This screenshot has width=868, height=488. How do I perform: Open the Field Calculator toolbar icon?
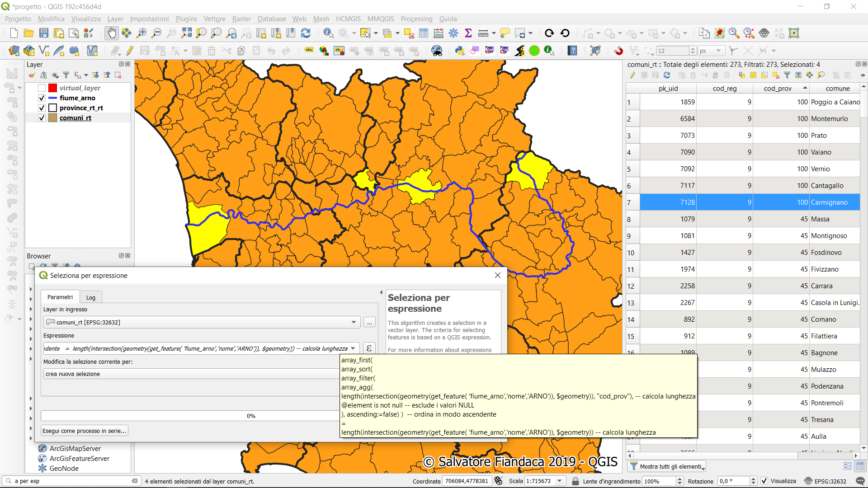(438, 33)
